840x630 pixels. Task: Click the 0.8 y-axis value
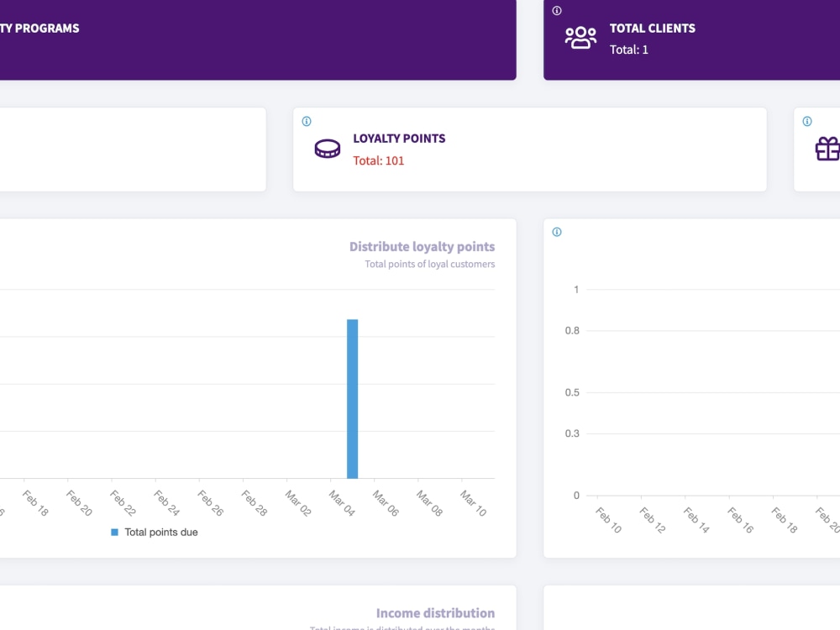click(x=572, y=330)
